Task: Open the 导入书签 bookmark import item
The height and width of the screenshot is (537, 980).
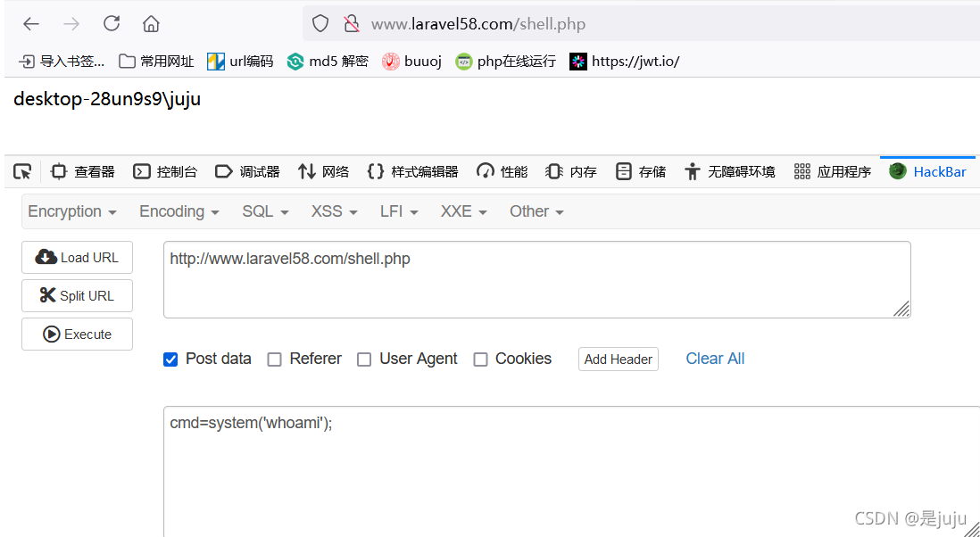Action: pyautogui.click(x=62, y=62)
